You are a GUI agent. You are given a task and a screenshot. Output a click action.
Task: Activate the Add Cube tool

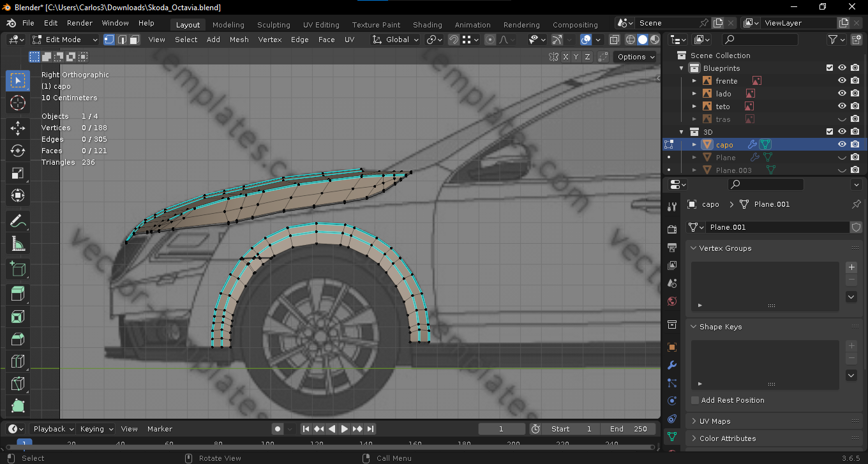(18, 269)
